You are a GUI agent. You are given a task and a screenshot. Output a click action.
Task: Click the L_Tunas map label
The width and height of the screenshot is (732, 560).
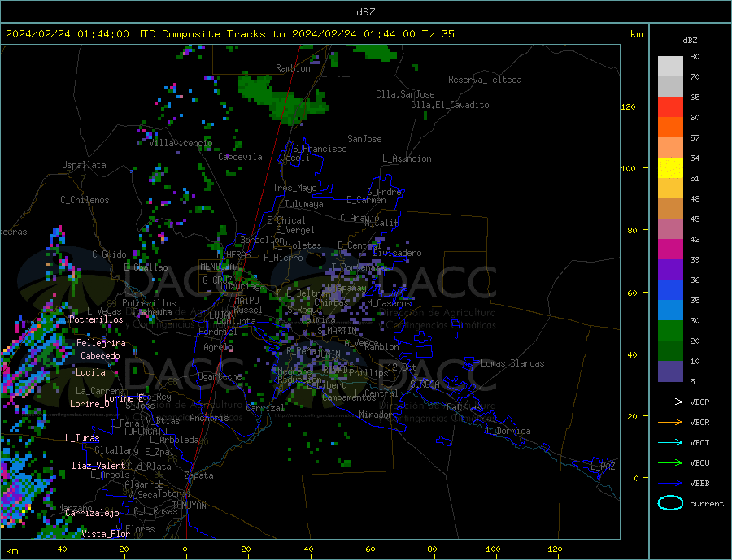(82, 438)
